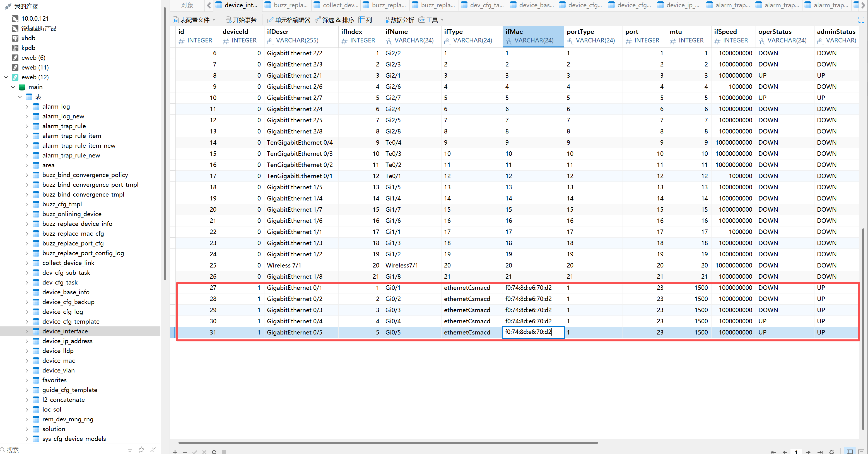Go to the last page of records

point(820,452)
